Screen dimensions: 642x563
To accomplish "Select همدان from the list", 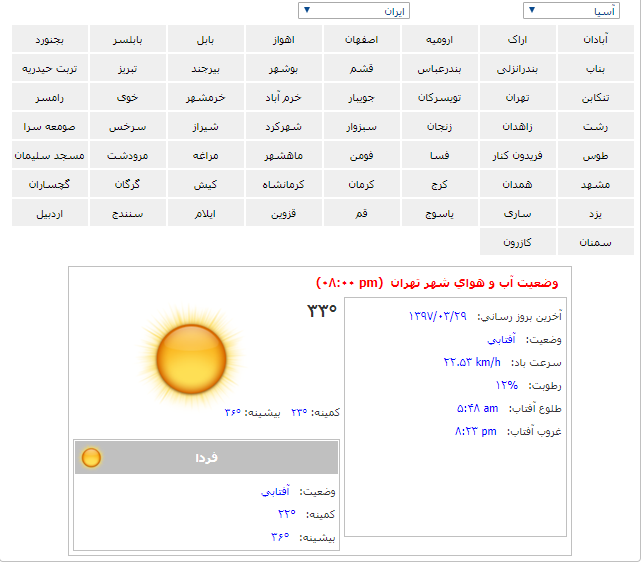I will click(518, 184).
